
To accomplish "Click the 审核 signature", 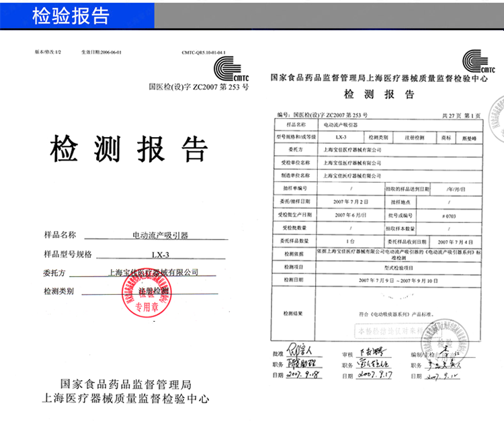I will pos(372,352).
